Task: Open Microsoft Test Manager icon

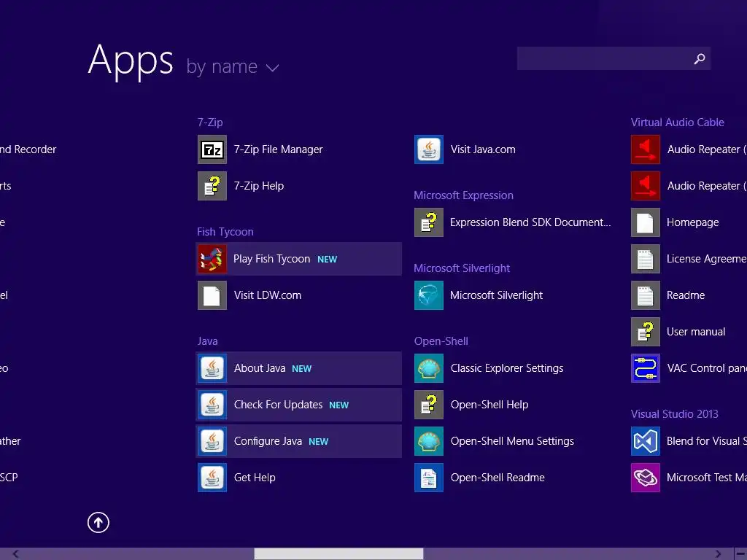Action: click(x=646, y=478)
